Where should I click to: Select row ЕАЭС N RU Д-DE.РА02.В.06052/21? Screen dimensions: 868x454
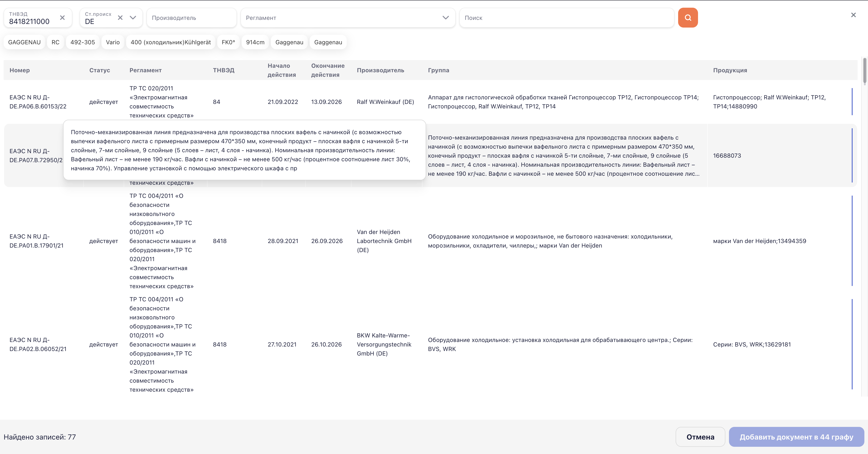(x=38, y=344)
